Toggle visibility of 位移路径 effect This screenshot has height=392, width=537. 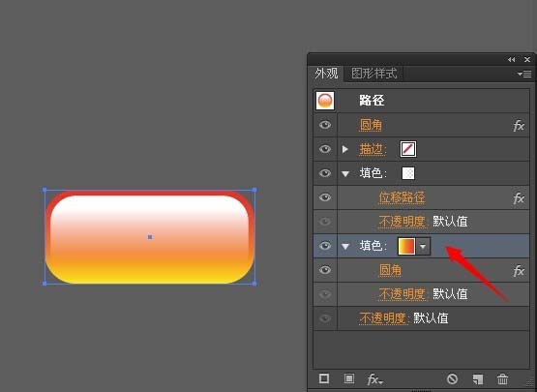coord(325,197)
